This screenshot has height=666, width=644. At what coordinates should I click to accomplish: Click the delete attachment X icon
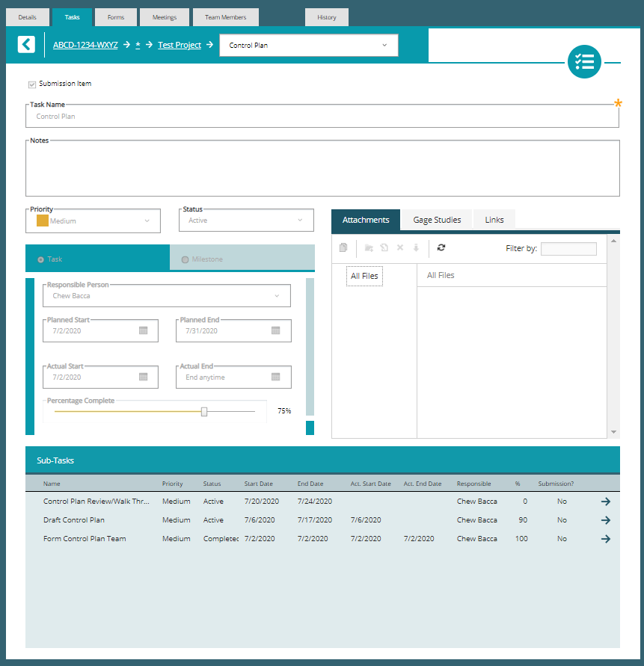coord(399,247)
